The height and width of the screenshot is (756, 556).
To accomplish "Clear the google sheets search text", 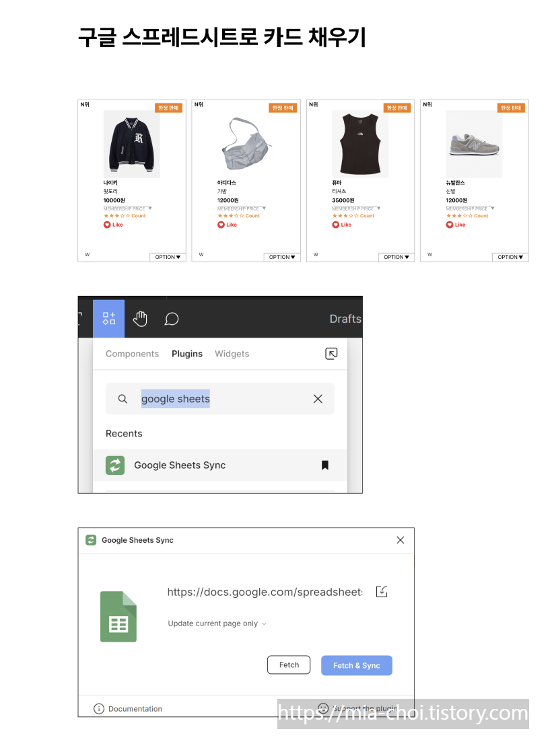I will coord(318,399).
